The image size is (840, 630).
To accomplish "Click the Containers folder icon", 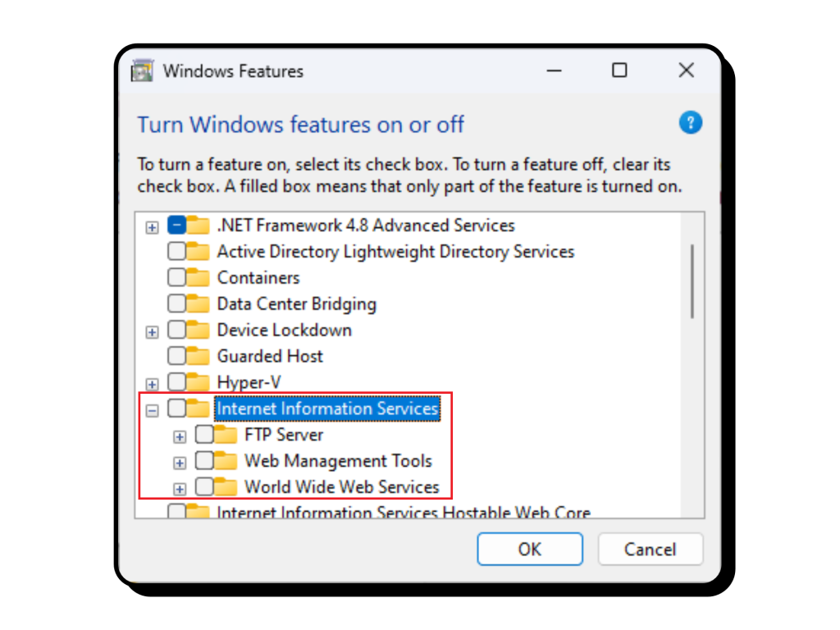I will (198, 277).
